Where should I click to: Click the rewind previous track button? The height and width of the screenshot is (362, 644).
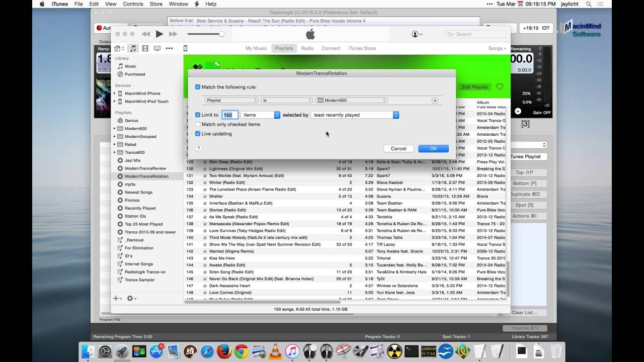pyautogui.click(x=146, y=34)
